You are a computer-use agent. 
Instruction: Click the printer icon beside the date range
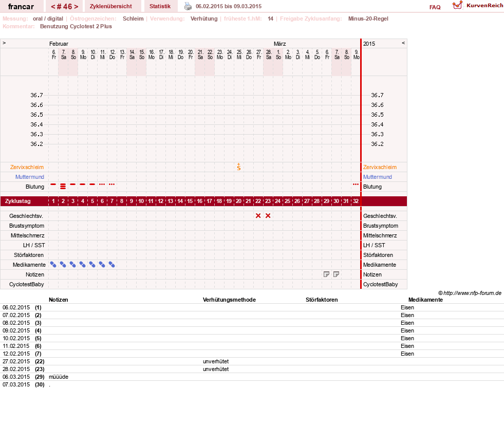pyautogui.click(x=188, y=6)
